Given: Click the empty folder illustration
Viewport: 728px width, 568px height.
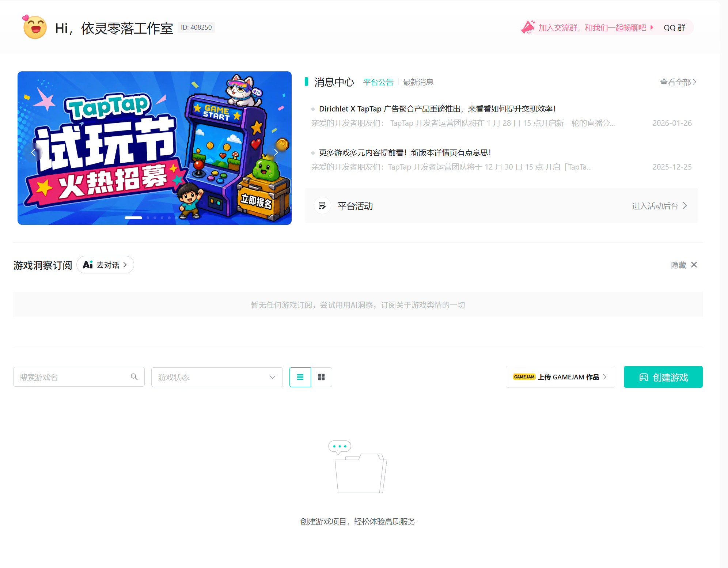Looking at the screenshot, I should 358,467.
